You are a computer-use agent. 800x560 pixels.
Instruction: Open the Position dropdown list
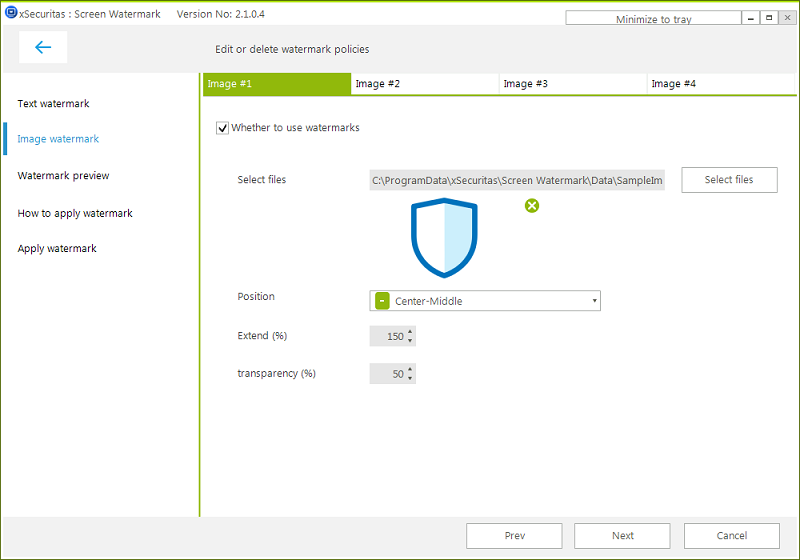click(594, 301)
